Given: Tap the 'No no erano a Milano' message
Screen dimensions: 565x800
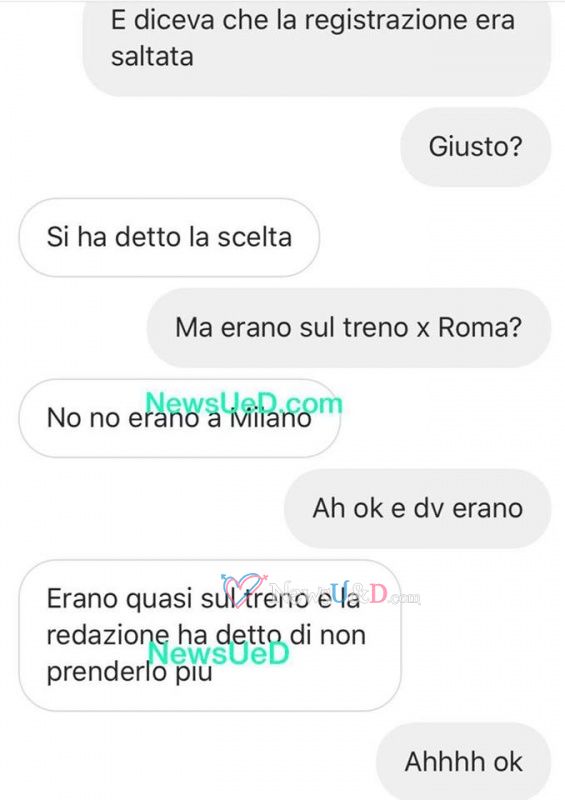Looking at the screenshot, I should [x=179, y=418].
